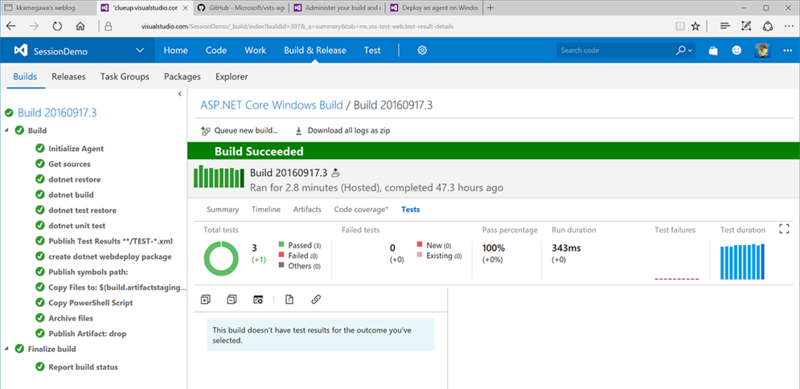Add page to favorites with star icon
Viewport: 800px width, 389px height.
pos(695,27)
